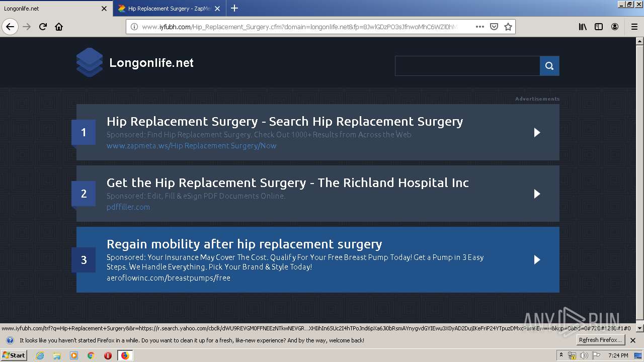
Task: Launch Chrome from taskbar
Action: 91,355
